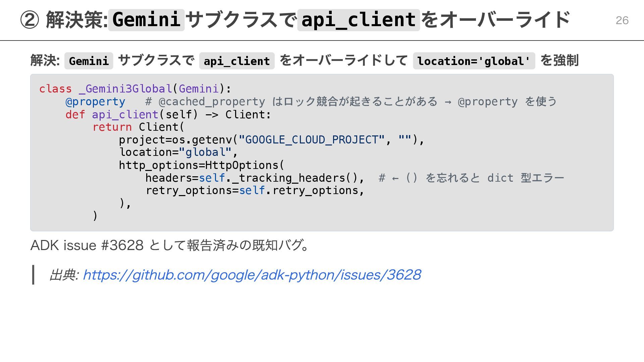Viewport: 644px width, 362px height.
Task: Click the def api_client(self) line
Action: click(168, 115)
